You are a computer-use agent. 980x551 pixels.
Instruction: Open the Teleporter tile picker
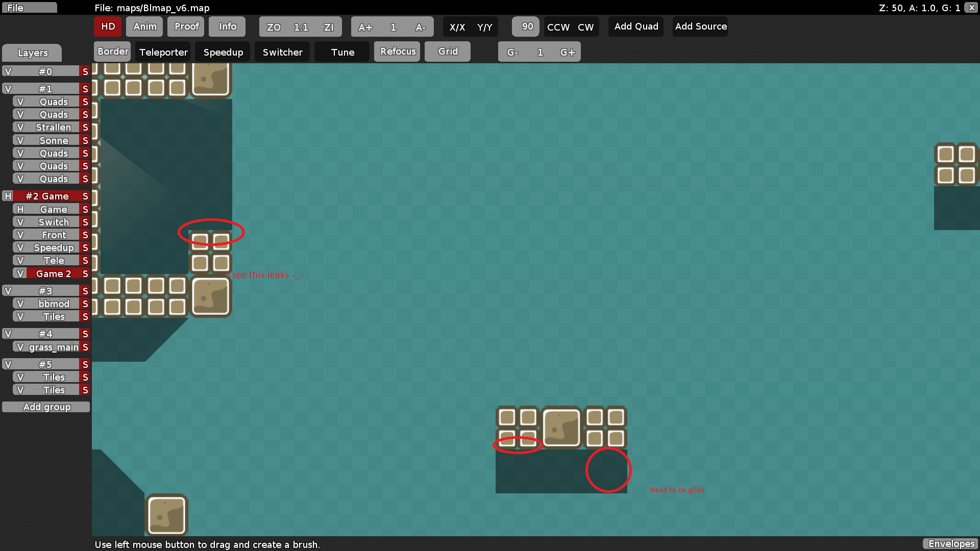coord(163,51)
